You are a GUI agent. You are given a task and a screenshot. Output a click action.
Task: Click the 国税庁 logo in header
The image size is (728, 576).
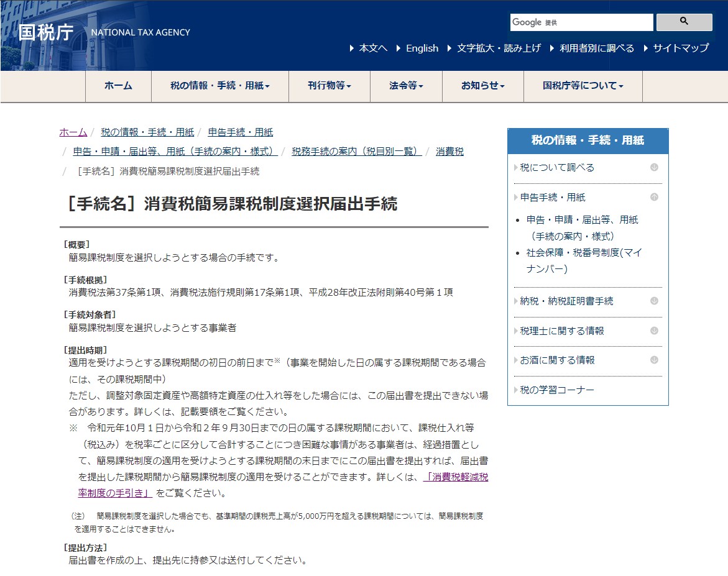pos(46,32)
